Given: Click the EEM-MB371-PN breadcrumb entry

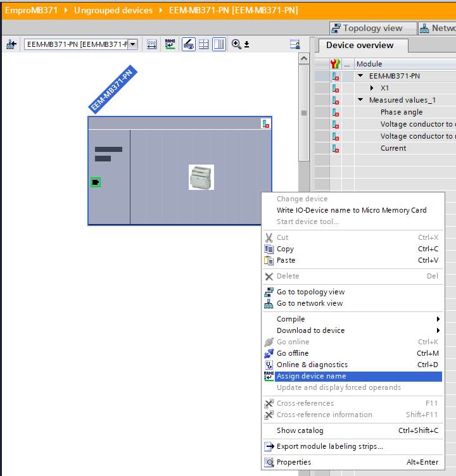Looking at the screenshot, I should click(x=233, y=10).
